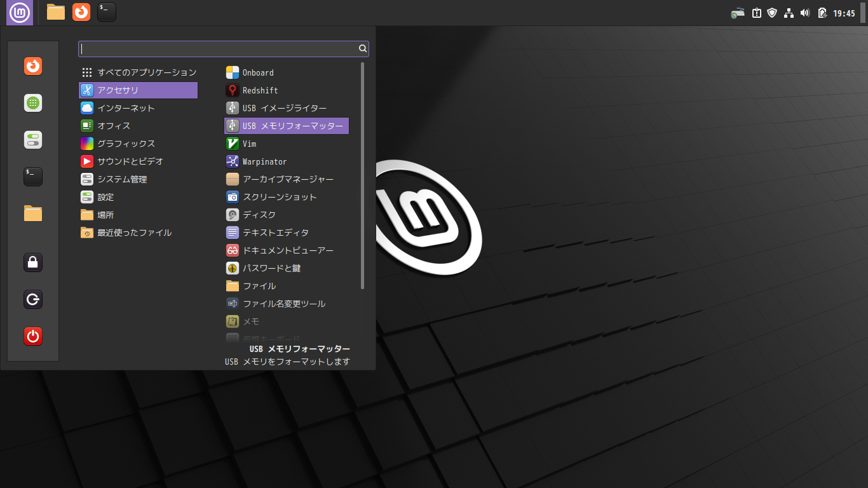Launch Vim from the app list
Image resolution: width=868 pixels, height=488 pixels.
[x=287, y=144]
